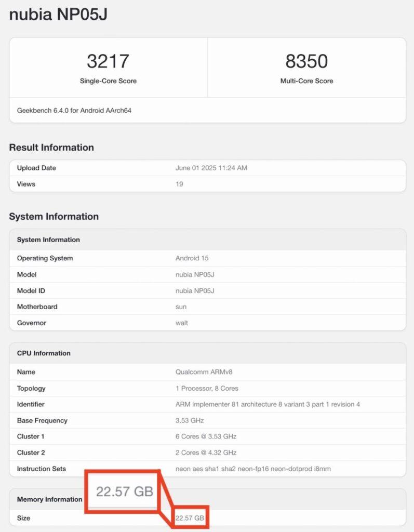The image size is (414, 532).
Task: Select the Model ID row label
Action: [34, 290]
